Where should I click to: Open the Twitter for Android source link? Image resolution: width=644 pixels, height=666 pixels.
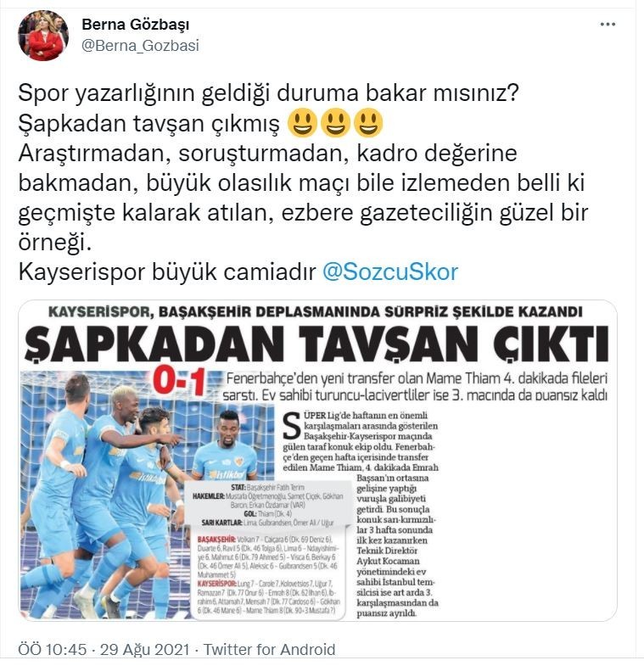click(269, 649)
